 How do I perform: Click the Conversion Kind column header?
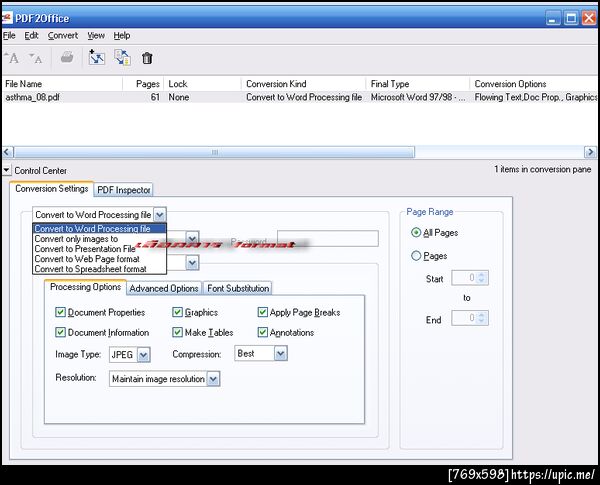[303, 84]
